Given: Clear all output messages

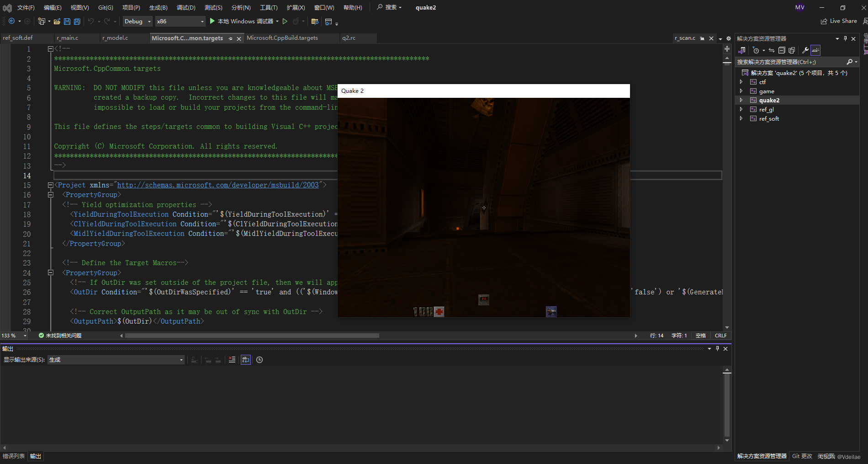Looking at the screenshot, I should pos(232,360).
